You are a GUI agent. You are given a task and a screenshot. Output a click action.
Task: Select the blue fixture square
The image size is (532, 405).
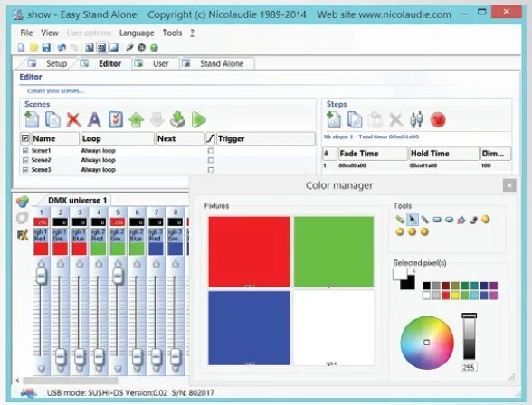250,328
